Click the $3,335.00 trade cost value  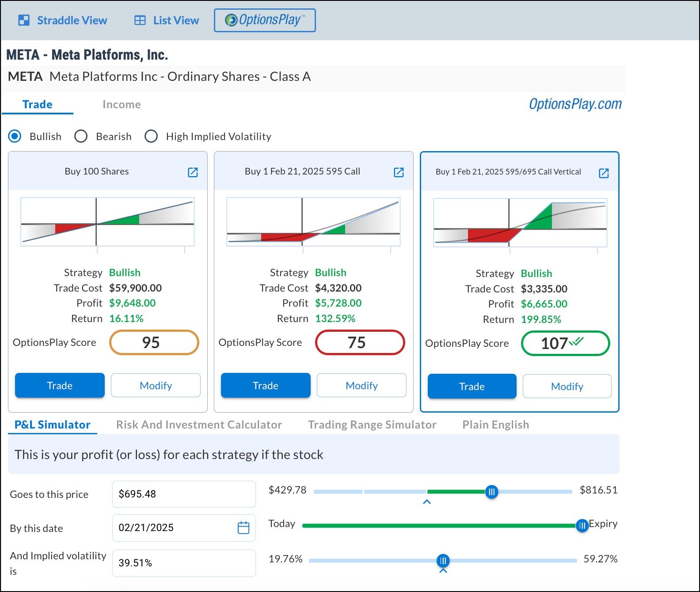pos(544,289)
